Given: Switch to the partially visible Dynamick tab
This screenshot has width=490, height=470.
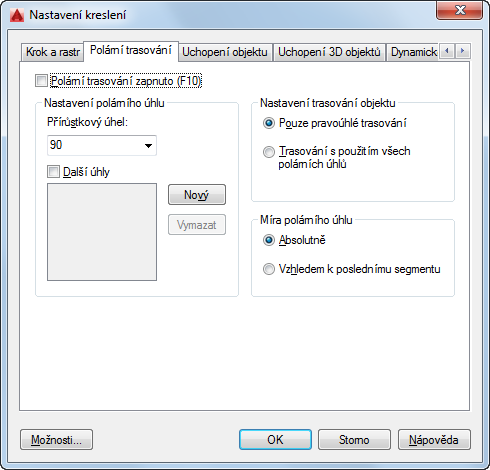Looking at the screenshot, I should coord(413,52).
